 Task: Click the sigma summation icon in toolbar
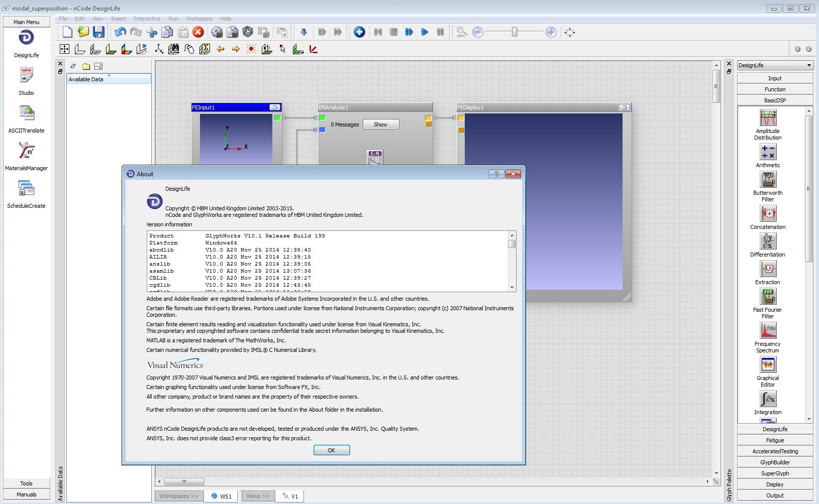click(x=204, y=49)
